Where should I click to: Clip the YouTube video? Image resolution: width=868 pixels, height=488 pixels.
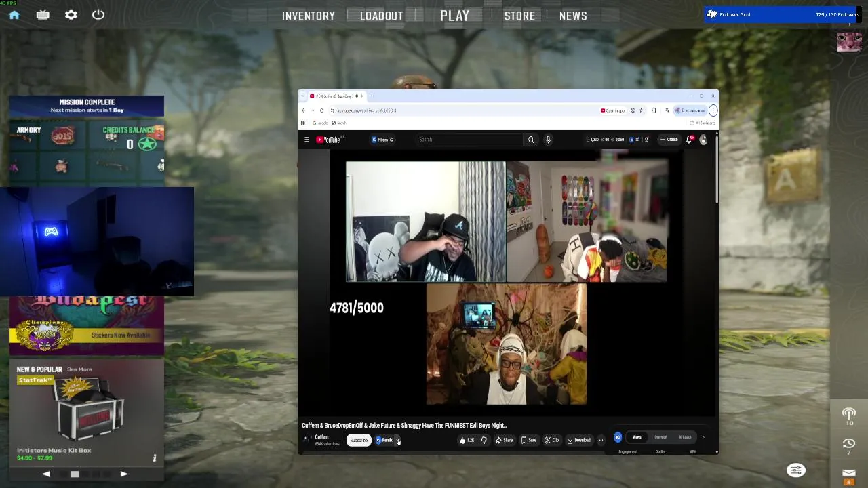tap(552, 440)
